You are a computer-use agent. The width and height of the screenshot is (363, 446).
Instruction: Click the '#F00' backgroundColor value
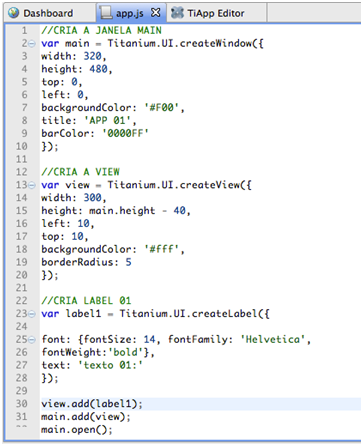[159, 108]
